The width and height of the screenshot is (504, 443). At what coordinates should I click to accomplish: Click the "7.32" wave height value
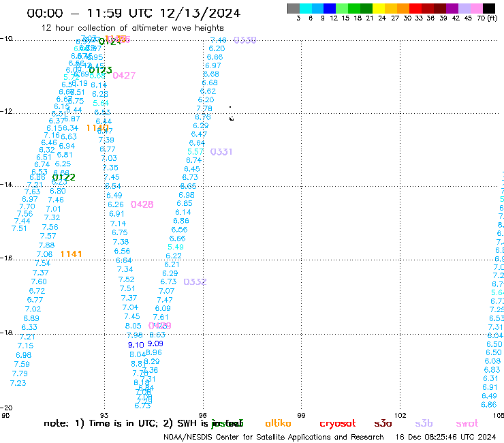[x=52, y=217]
